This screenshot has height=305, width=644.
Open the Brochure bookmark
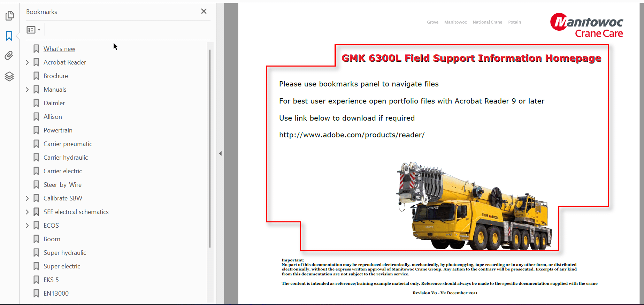tap(56, 76)
